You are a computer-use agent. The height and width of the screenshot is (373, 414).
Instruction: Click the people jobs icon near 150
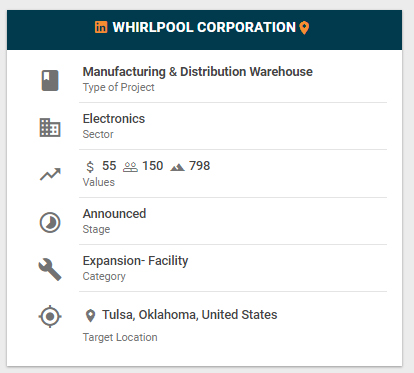(x=130, y=167)
